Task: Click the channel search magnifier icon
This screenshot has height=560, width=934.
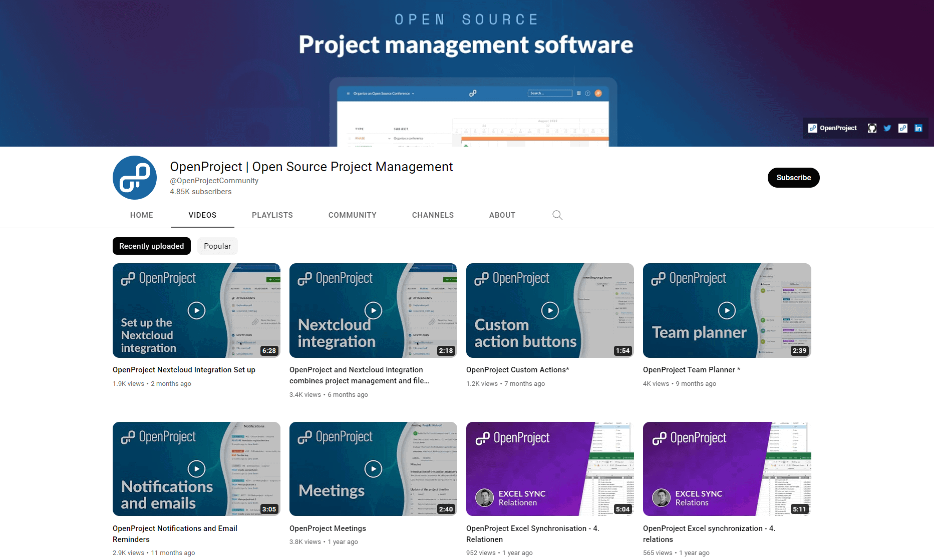Action: click(x=557, y=215)
